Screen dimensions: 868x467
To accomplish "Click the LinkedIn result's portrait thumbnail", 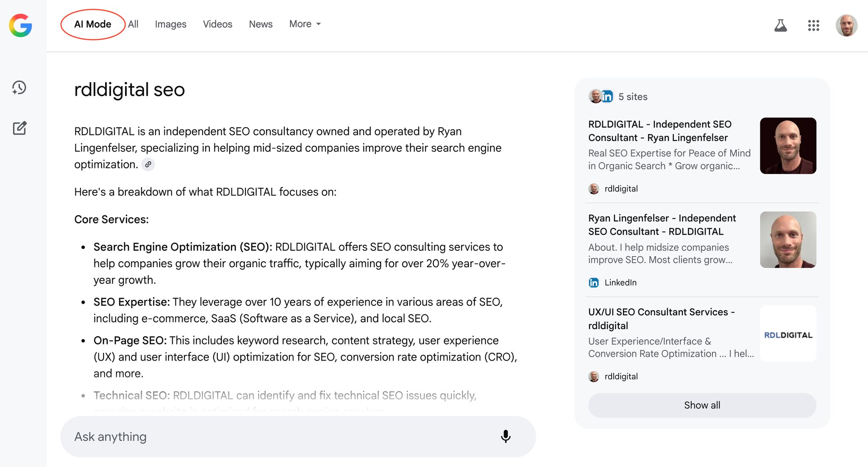I will 788,240.
